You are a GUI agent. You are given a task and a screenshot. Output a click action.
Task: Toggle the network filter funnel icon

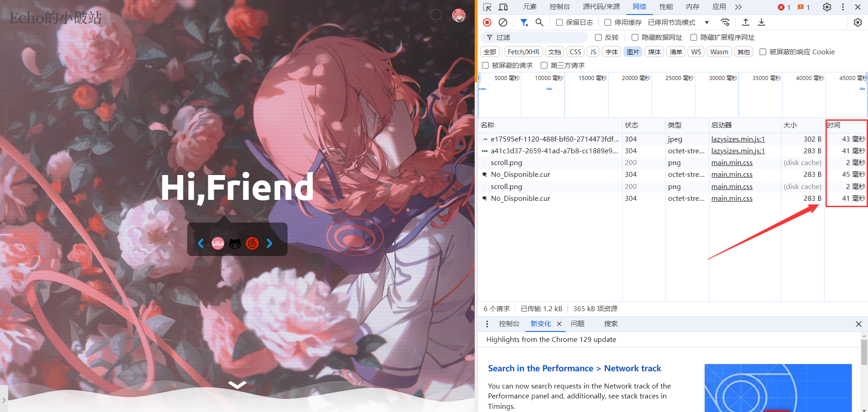(524, 22)
